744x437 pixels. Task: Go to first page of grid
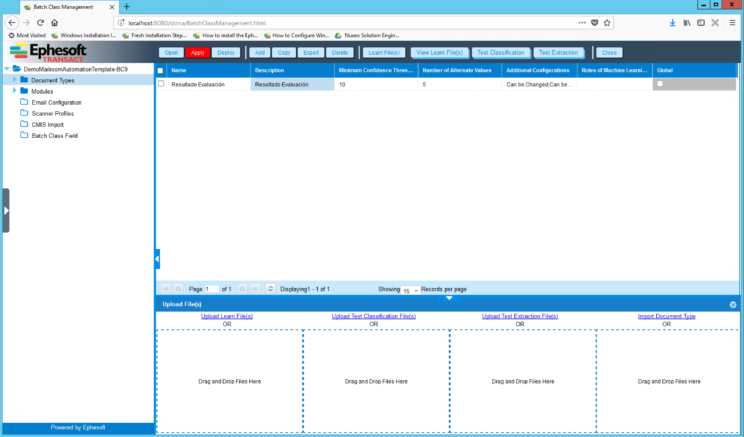point(165,288)
